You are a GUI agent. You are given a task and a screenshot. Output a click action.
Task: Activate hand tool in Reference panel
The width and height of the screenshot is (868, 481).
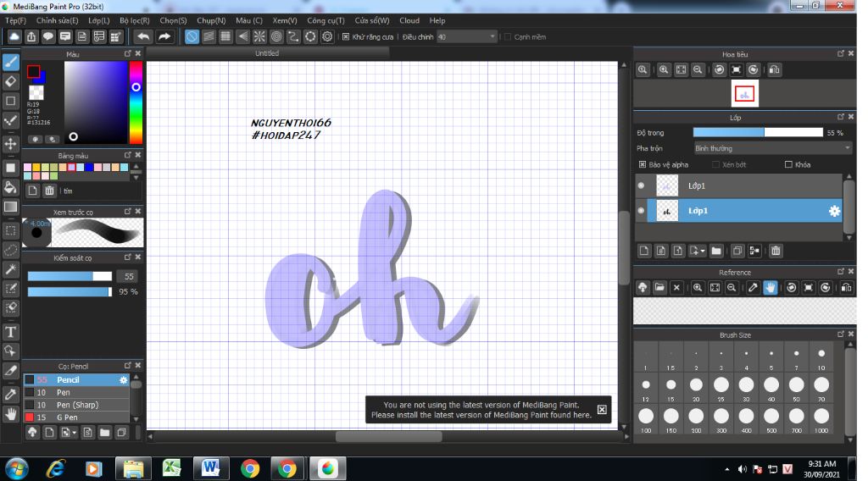click(770, 287)
